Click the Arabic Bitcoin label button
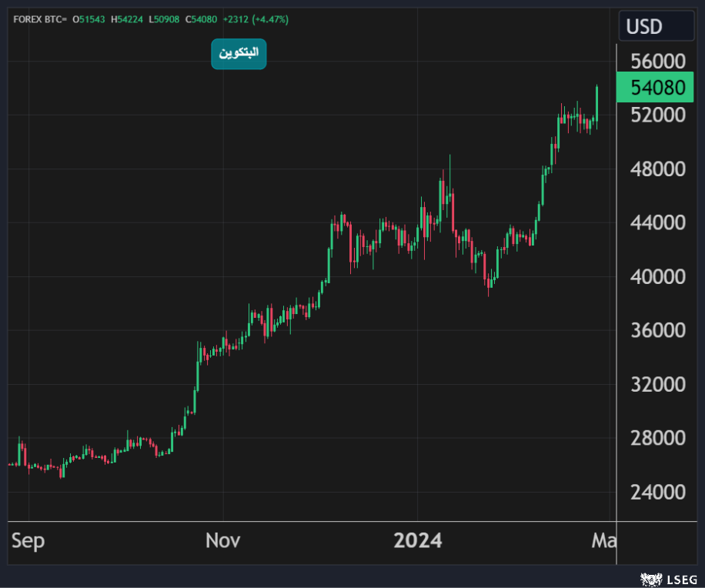Screen dimensions: 705x588 239,54
